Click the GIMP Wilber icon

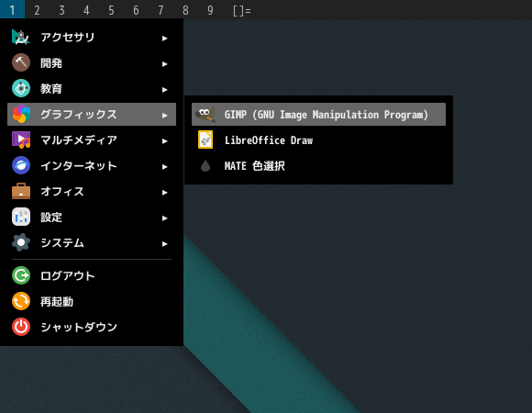205,114
